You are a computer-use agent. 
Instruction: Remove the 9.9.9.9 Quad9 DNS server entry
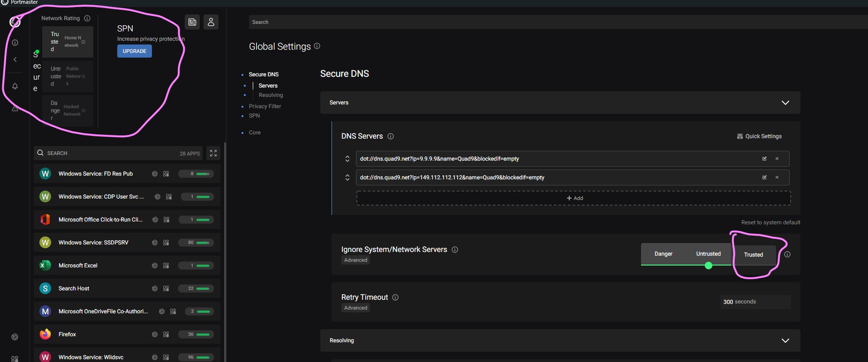(777, 159)
